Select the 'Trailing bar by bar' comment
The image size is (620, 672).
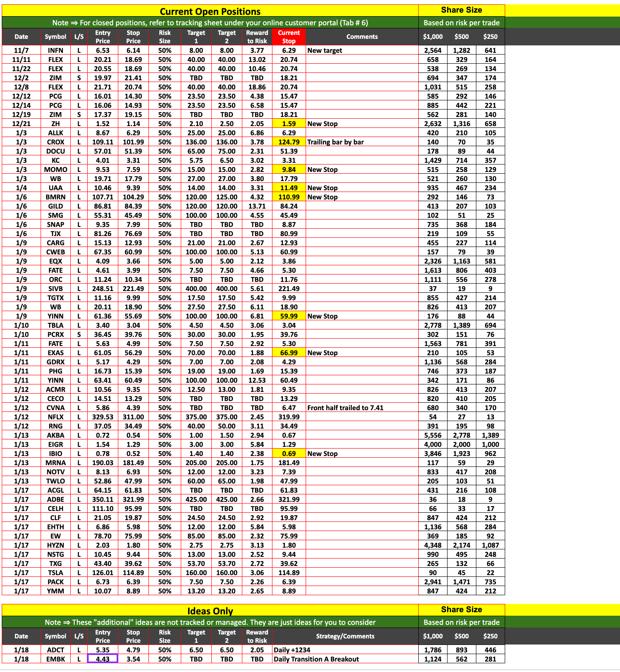[x=335, y=142]
